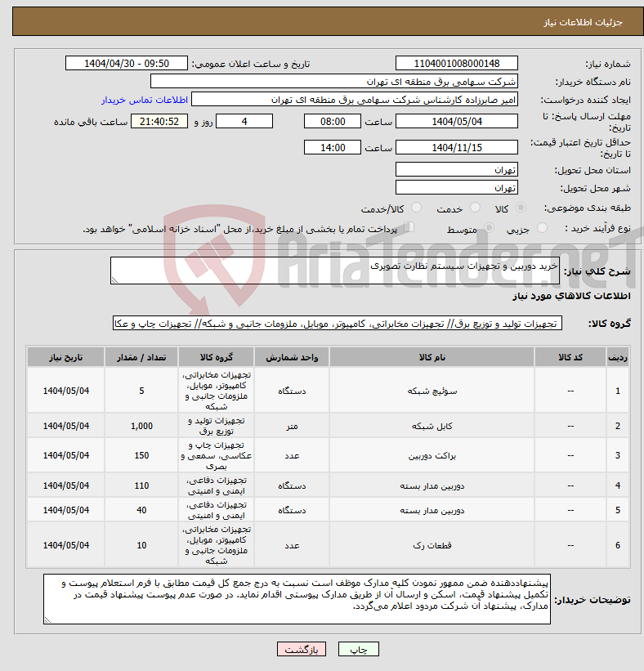Select the کالا radio button
Screen dimensions: 644x671
(x=521, y=208)
